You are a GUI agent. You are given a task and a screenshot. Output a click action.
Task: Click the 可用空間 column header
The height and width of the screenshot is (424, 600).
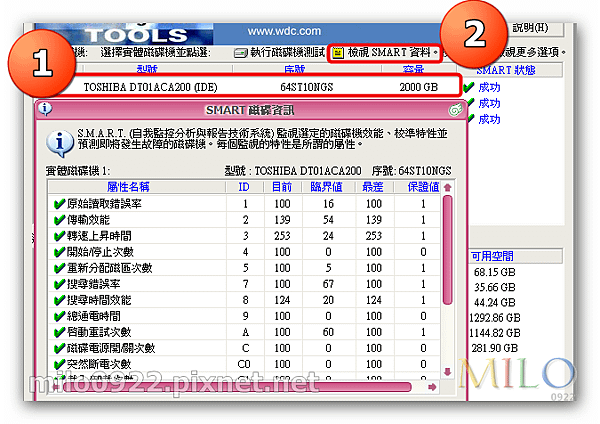(x=515, y=256)
